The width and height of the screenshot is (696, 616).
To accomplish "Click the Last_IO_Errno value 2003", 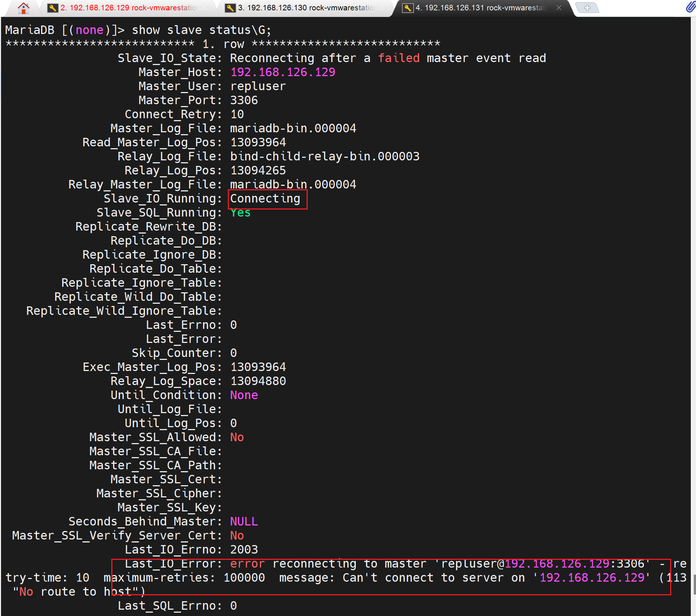I will click(244, 549).
